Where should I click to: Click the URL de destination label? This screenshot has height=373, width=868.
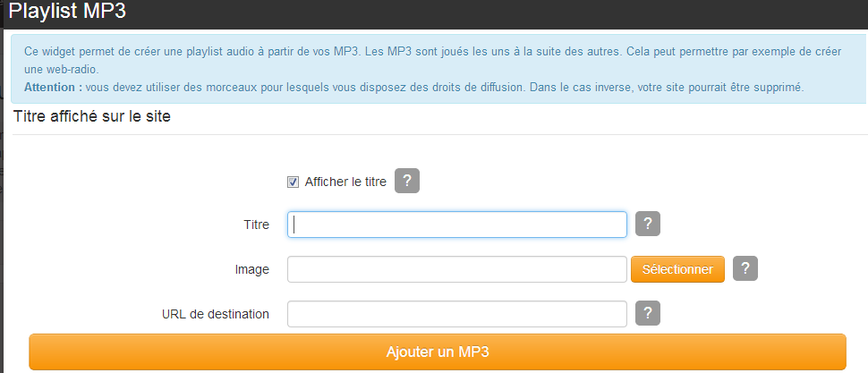click(x=216, y=314)
